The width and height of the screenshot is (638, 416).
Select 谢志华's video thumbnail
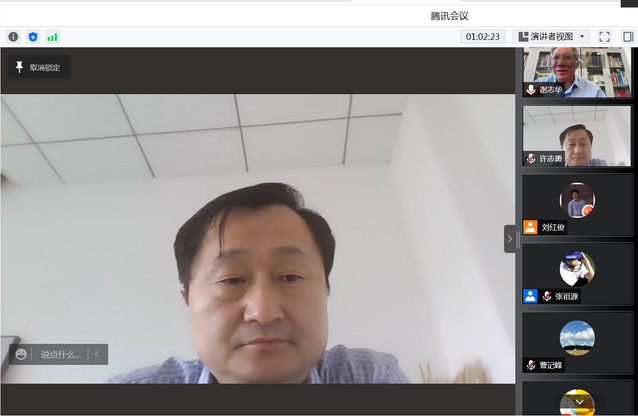pos(577,72)
